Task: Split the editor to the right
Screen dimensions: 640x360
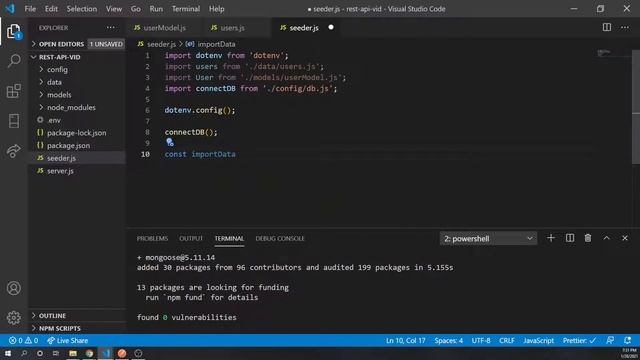Action: 607,27
